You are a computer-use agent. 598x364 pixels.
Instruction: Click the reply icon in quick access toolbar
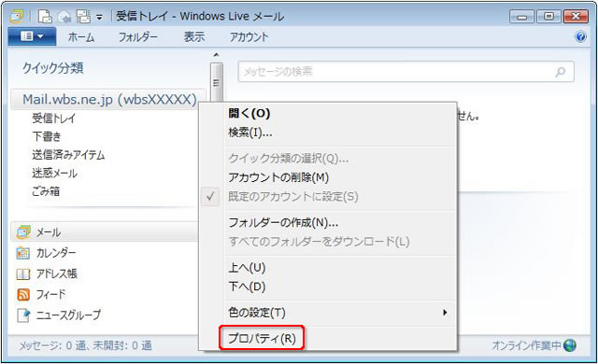[64, 17]
